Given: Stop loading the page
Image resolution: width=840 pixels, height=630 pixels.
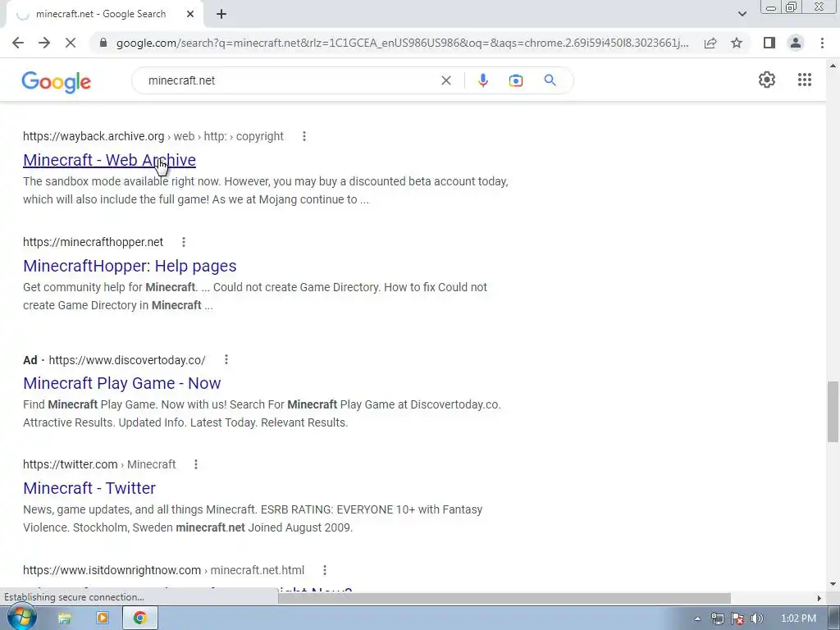Looking at the screenshot, I should pyautogui.click(x=71, y=43).
